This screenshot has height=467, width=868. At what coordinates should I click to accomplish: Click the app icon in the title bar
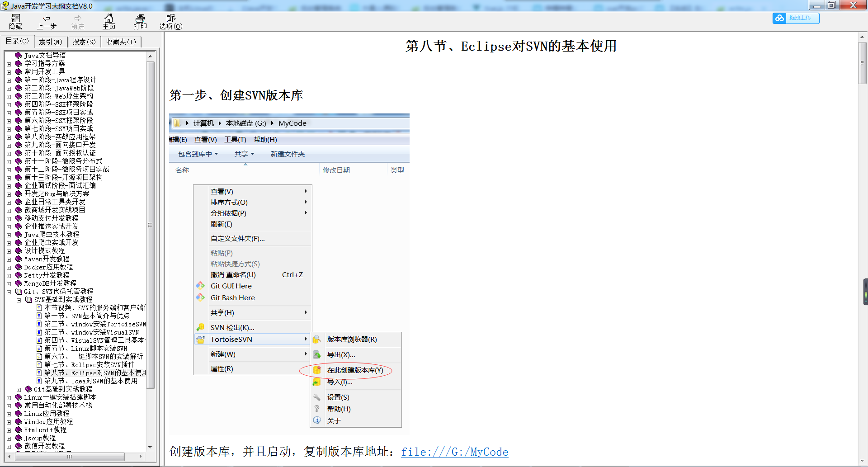pos(5,6)
